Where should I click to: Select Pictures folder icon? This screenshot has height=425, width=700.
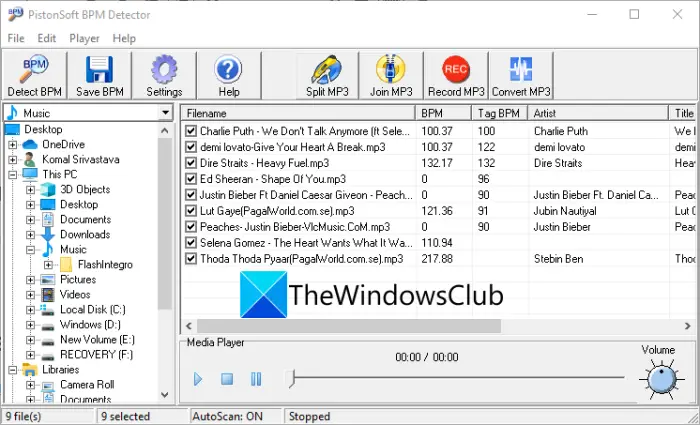point(48,279)
